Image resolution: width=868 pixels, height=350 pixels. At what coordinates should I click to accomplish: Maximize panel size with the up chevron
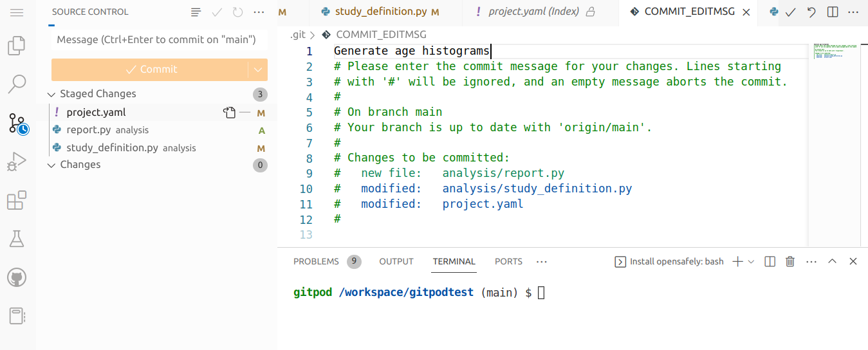[832, 262]
